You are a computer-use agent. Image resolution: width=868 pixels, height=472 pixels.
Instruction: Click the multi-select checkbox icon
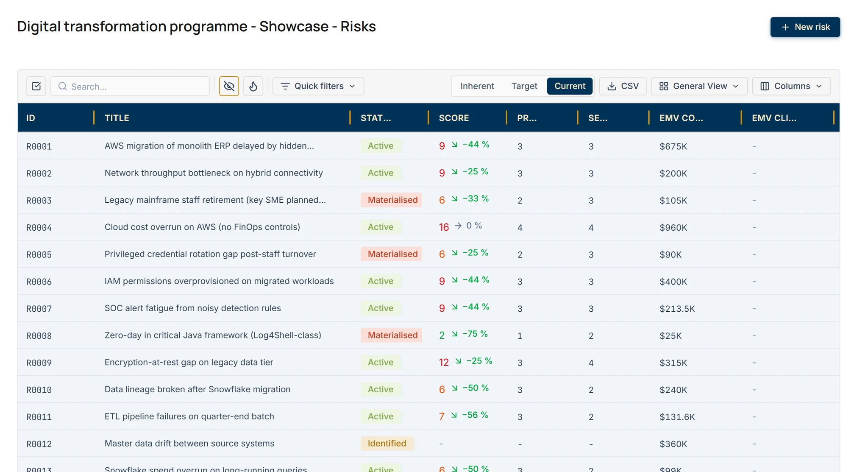pos(36,86)
